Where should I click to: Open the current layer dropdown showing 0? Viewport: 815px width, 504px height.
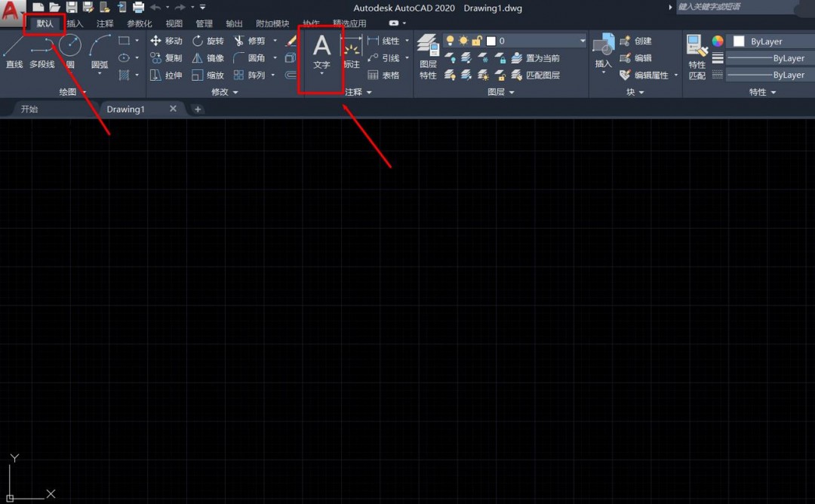point(581,40)
